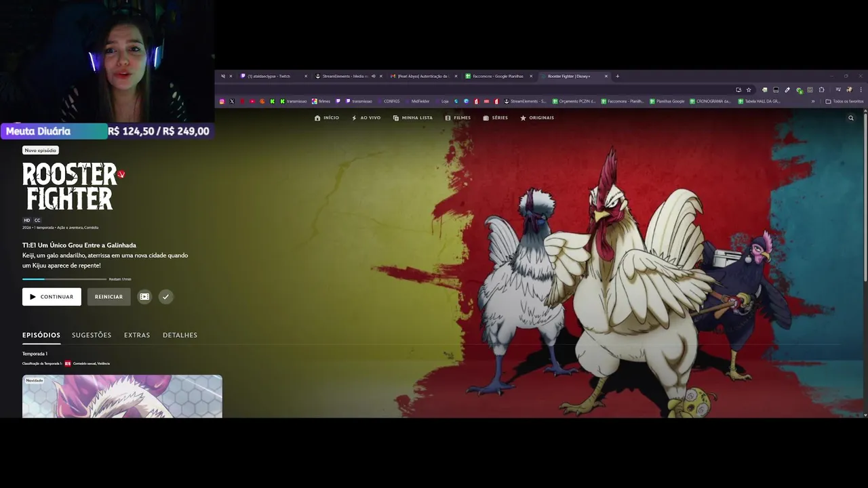Open the CONFIGS bookmark

(389, 101)
